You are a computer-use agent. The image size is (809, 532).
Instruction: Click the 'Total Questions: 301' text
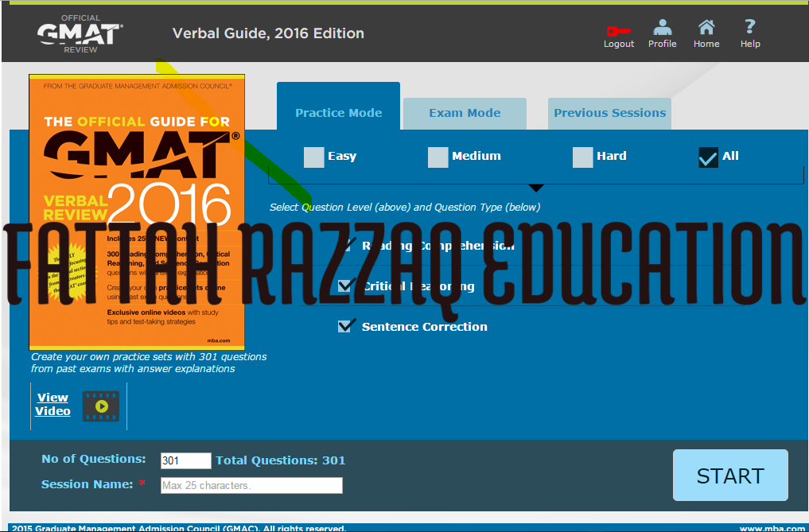[280, 460]
